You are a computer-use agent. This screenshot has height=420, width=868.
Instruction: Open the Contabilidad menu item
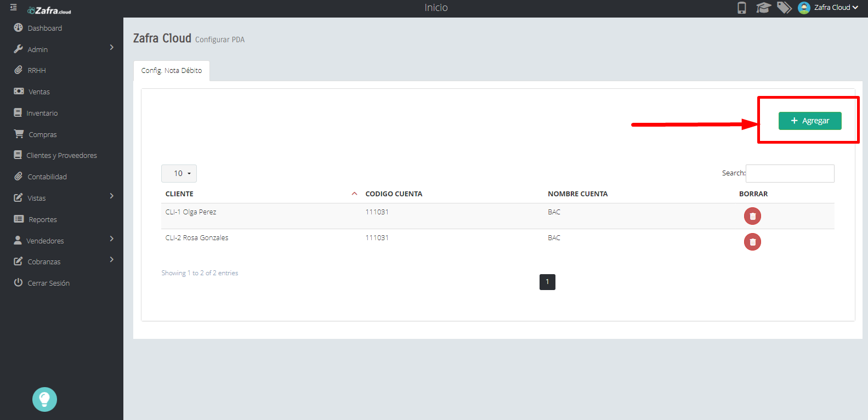[x=47, y=177]
